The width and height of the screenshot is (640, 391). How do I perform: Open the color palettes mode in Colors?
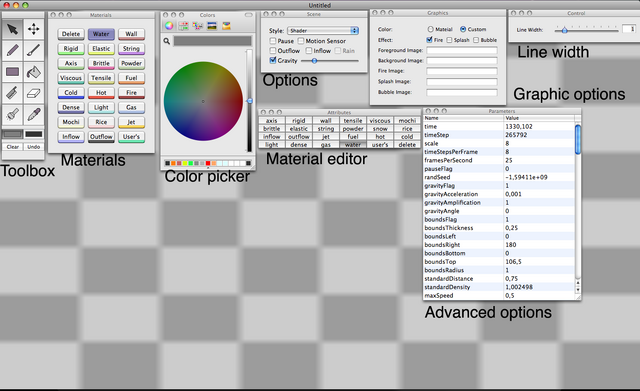[x=198, y=26]
